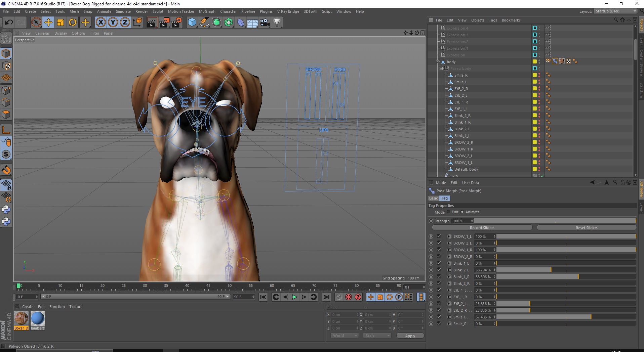Render the active view clapperboard icon
Viewport: 644px width, 352px height.
[152, 23]
